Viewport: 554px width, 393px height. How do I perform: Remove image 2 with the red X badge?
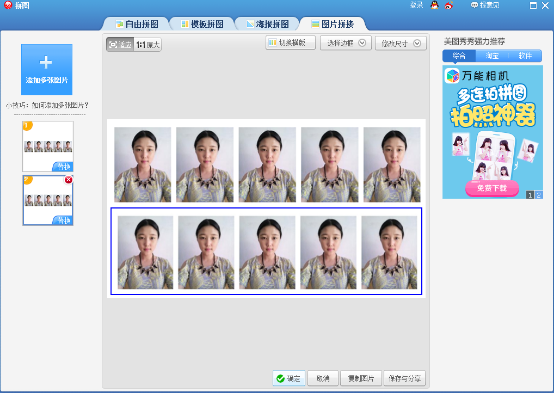pyautogui.click(x=68, y=180)
